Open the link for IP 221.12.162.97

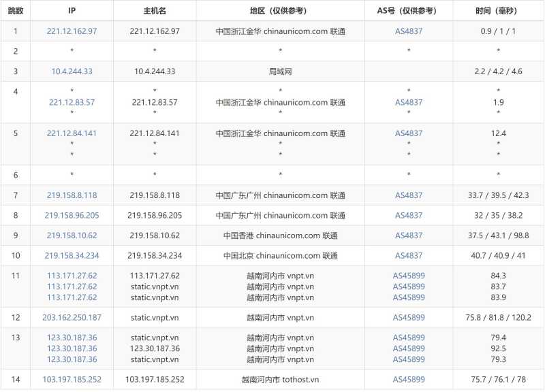click(72, 31)
